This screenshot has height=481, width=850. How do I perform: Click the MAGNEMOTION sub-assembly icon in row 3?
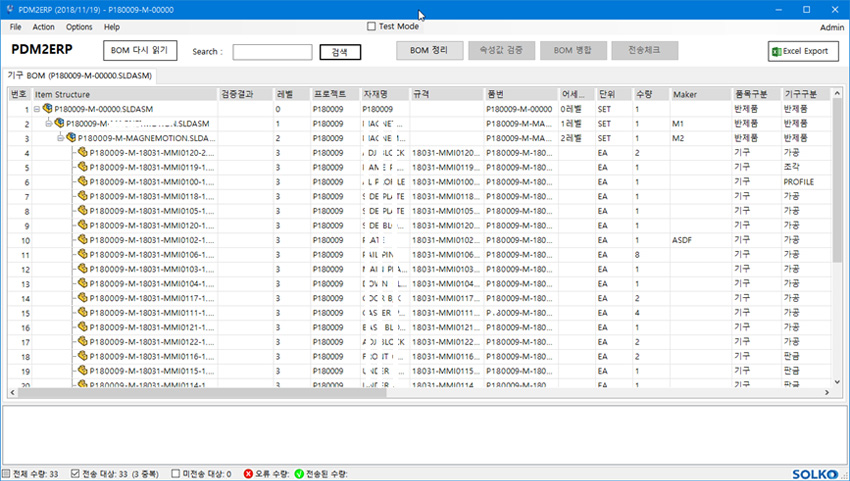tap(71, 138)
